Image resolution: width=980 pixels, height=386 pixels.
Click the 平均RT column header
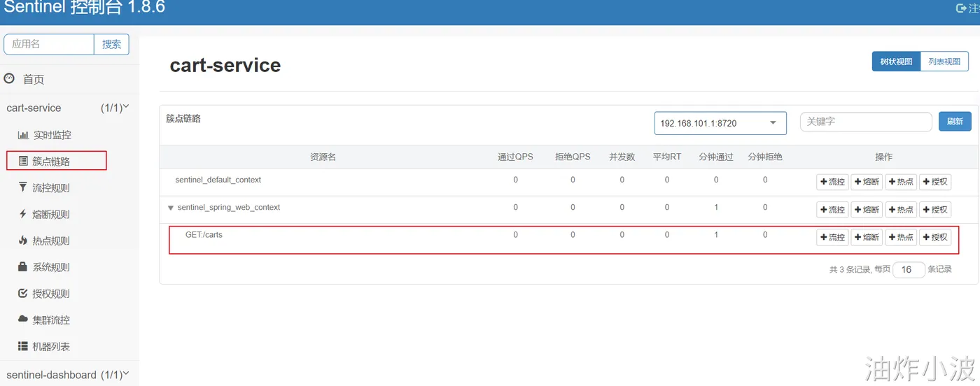pyautogui.click(x=667, y=157)
